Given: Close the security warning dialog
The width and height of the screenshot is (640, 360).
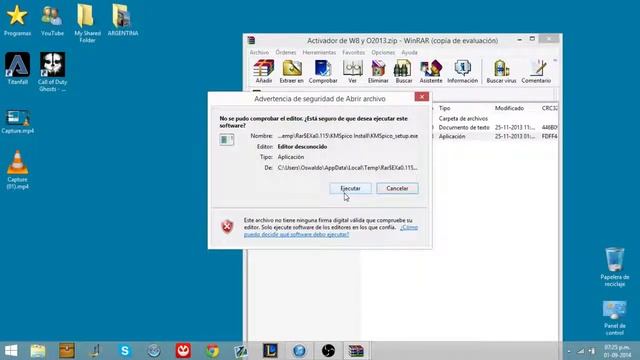Looking at the screenshot, I should point(422,97).
